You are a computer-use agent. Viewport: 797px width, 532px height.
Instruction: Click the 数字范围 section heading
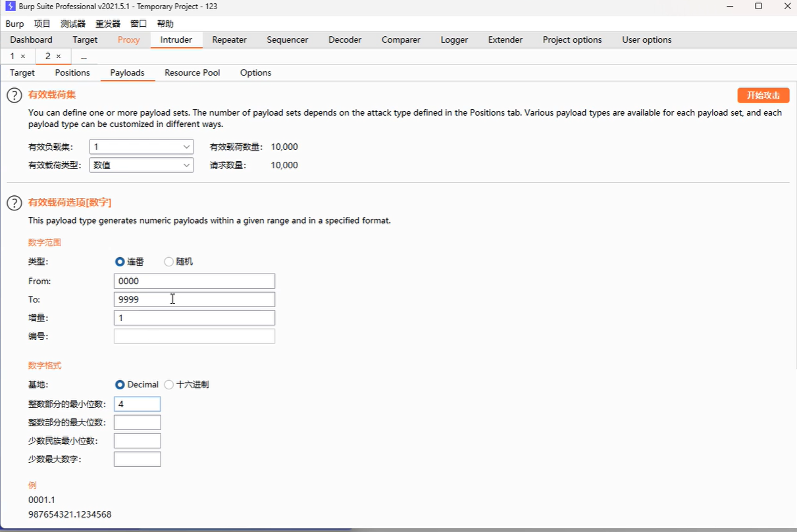click(x=45, y=243)
